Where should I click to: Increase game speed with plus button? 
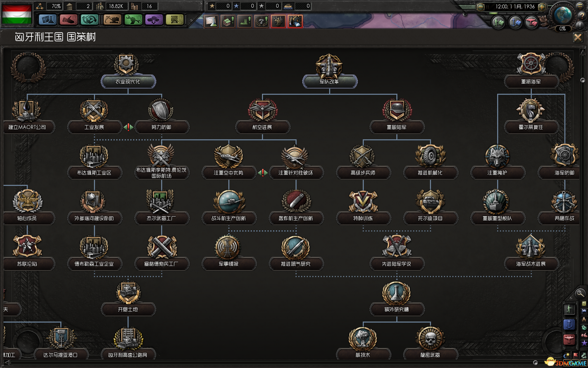(542, 7)
